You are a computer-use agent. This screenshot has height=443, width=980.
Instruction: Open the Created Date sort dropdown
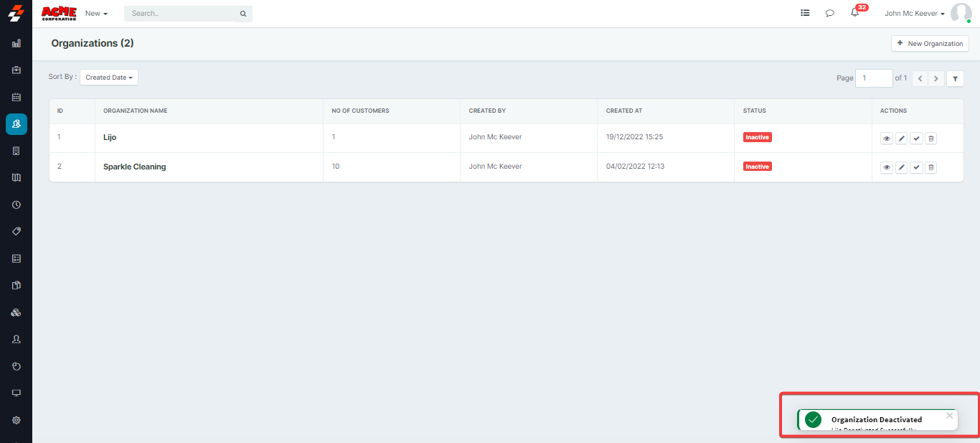109,78
